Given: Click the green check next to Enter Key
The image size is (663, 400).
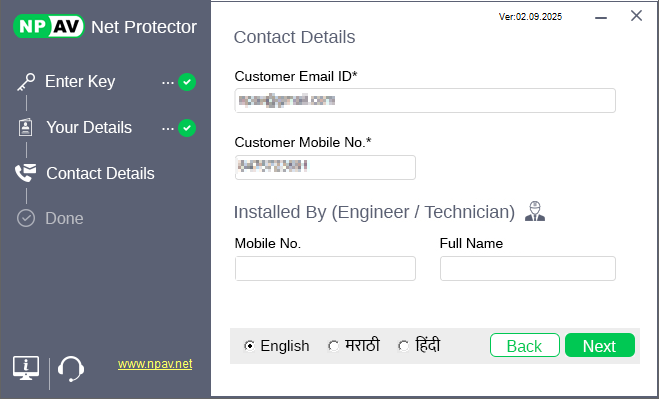Looking at the screenshot, I should point(187,82).
